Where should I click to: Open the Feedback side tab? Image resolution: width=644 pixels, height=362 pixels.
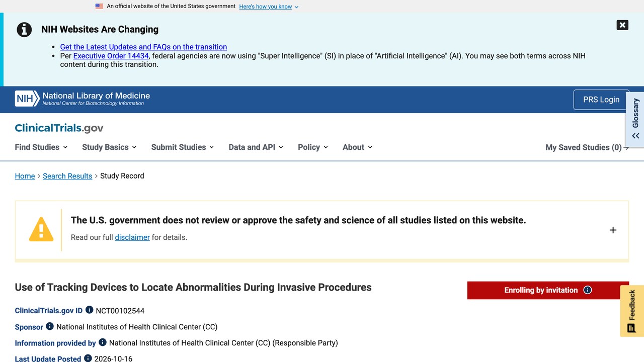point(632,311)
